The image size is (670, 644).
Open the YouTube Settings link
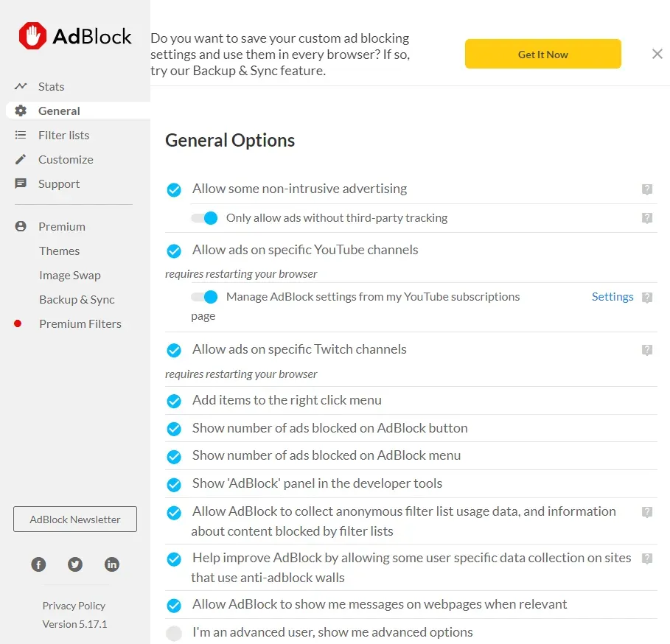click(613, 296)
